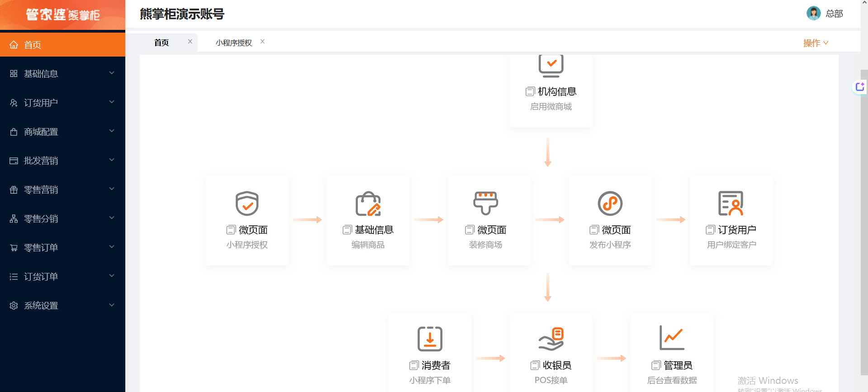Click the 用户绑定客户 caption text

click(x=731, y=245)
